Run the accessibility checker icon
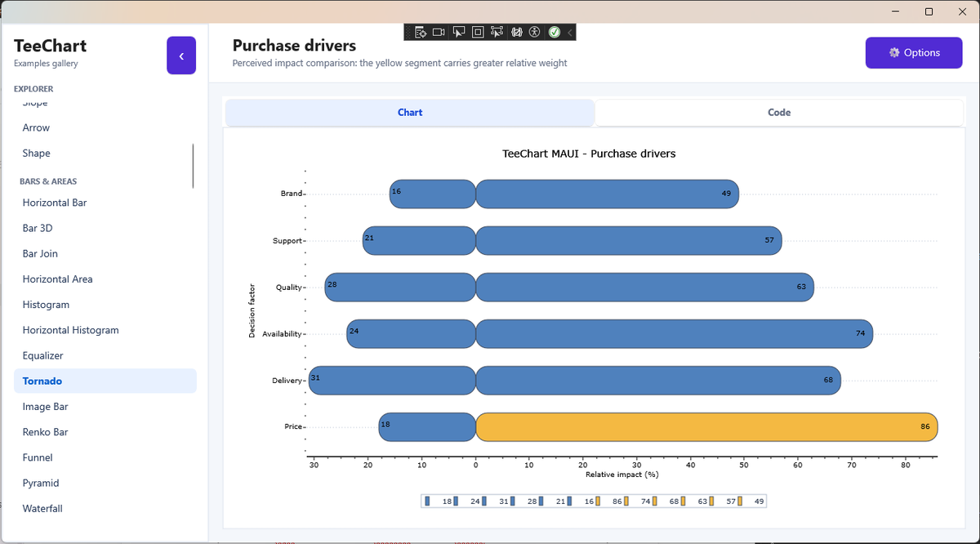980x544 pixels. (535, 32)
